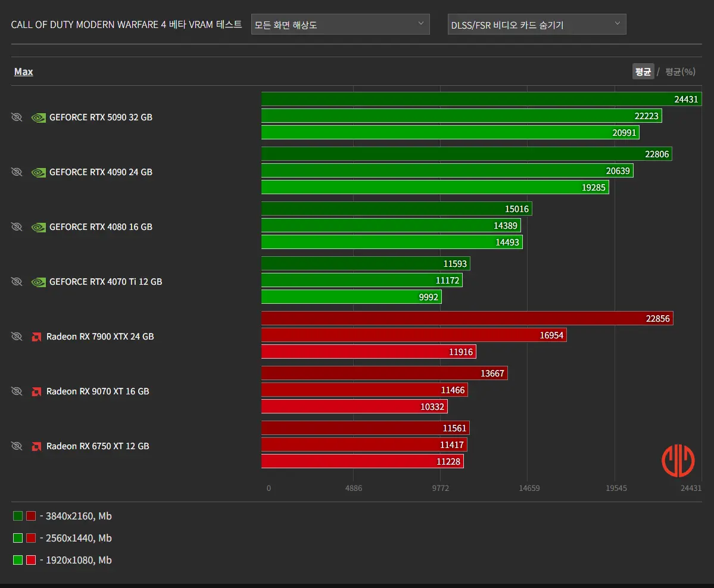714x588 pixels.
Task: Switch to the 평균 view tab
Action: (x=643, y=71)
